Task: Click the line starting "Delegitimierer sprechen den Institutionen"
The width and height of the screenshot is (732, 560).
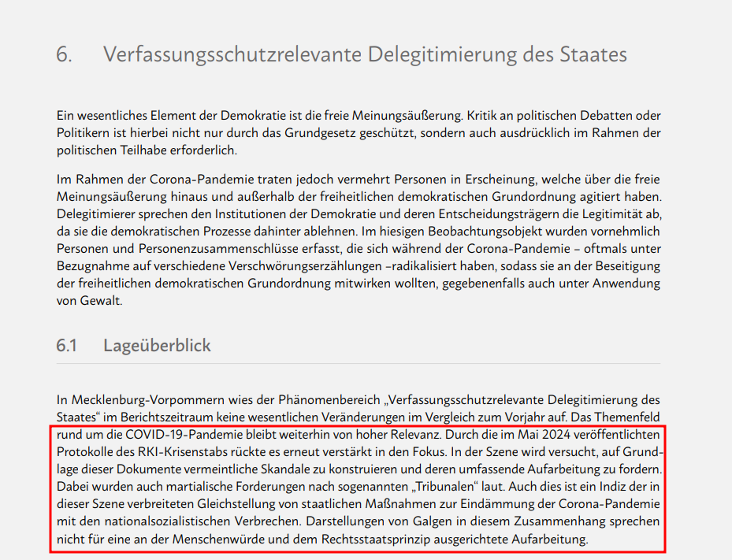Action: coord(359,214)
